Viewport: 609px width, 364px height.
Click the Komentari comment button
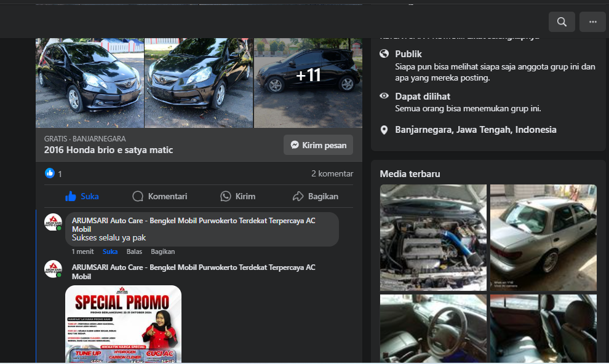click(159, 196)
